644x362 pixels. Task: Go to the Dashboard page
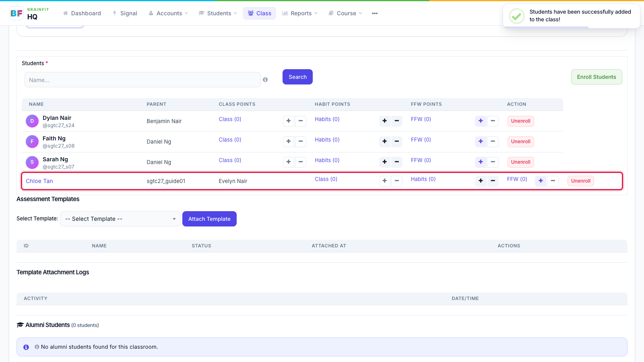pos(82,13)
